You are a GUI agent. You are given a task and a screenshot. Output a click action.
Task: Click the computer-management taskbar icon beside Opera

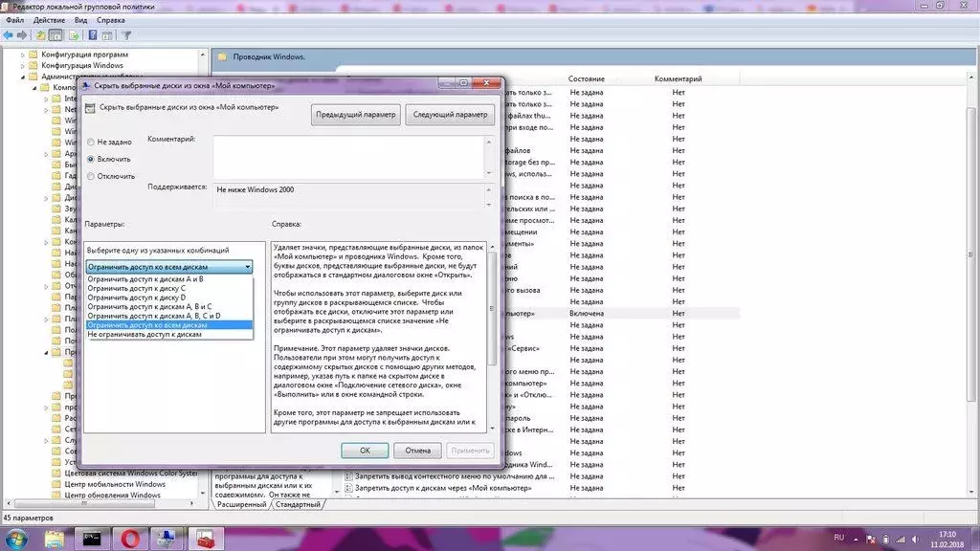coord(167,539)
